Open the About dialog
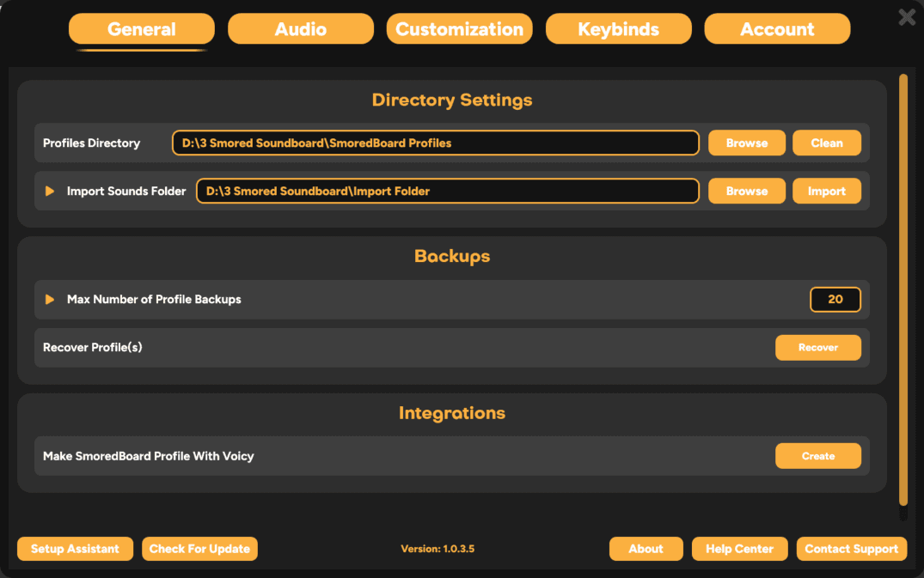The height and width of the screenshot is (578, 924). pyautogui.click(x=646, y=549)
